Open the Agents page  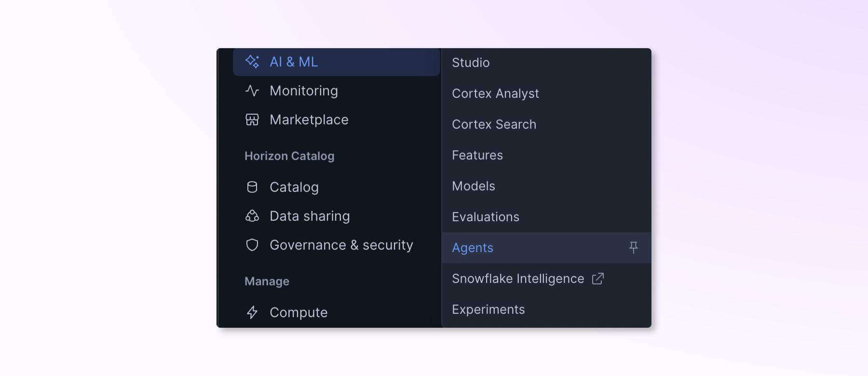[473, 248]
